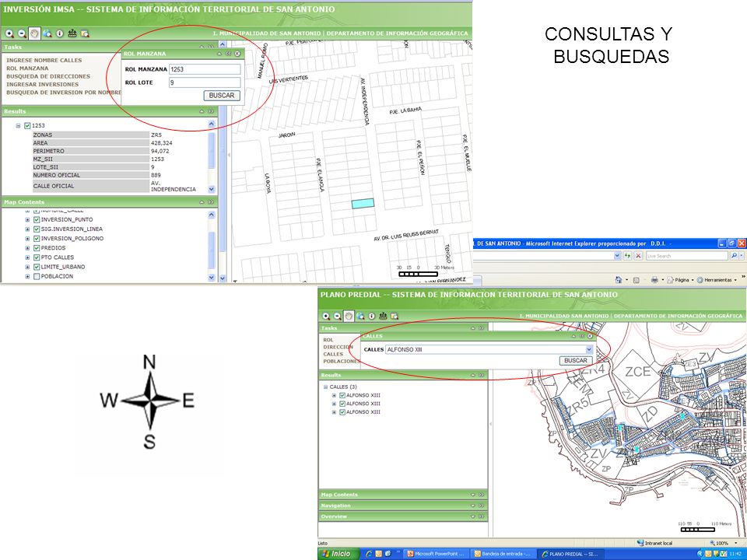The image size is (747, 560).
Task: Open the Página menu in Internet Explorer
Action: pyautogui.click(x=682, y=280)
